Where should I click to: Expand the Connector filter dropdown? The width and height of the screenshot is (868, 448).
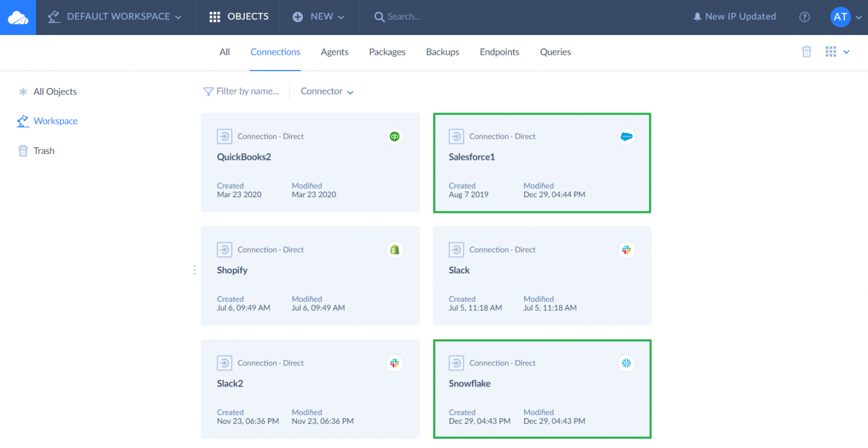coord(327,92)
